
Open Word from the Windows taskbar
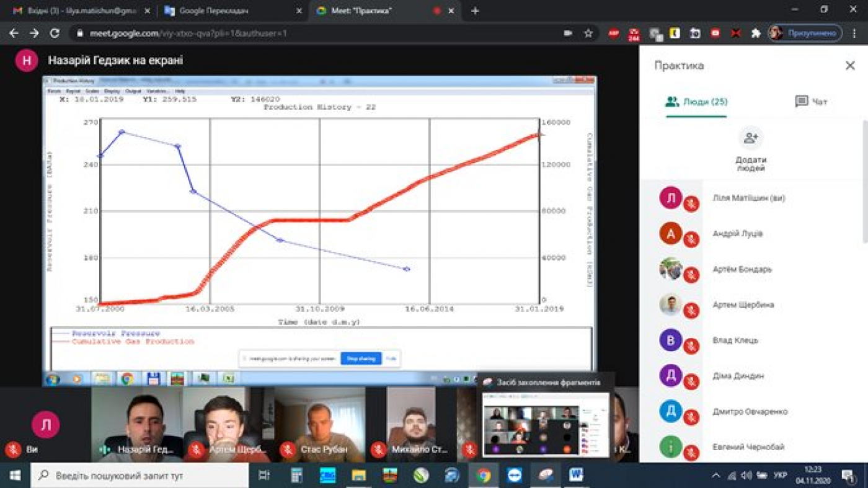(576, 476)
